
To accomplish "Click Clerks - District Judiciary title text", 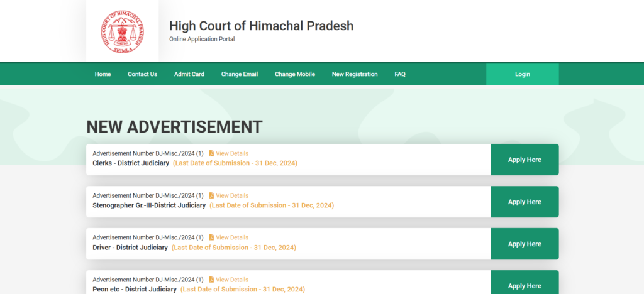I will [x=131, y=163].
